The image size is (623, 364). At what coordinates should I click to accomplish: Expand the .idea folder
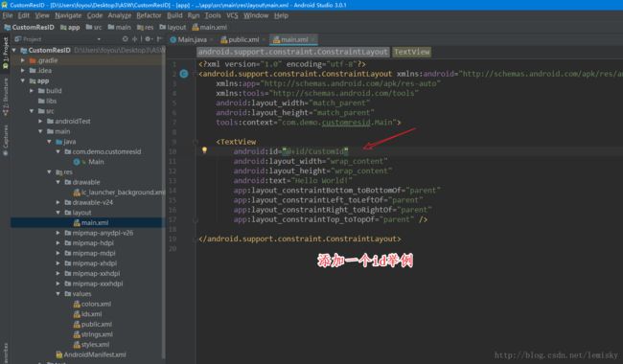[x=23, y=70]
